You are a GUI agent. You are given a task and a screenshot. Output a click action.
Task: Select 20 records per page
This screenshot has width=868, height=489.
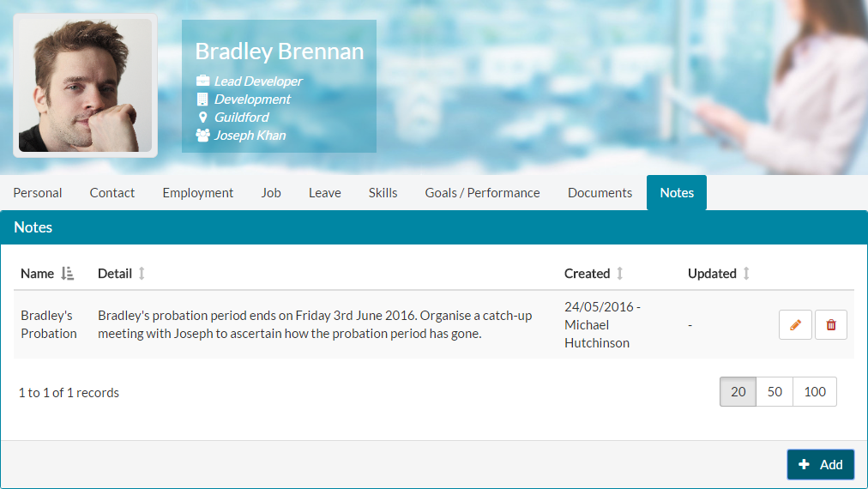(x=738, y=391)
